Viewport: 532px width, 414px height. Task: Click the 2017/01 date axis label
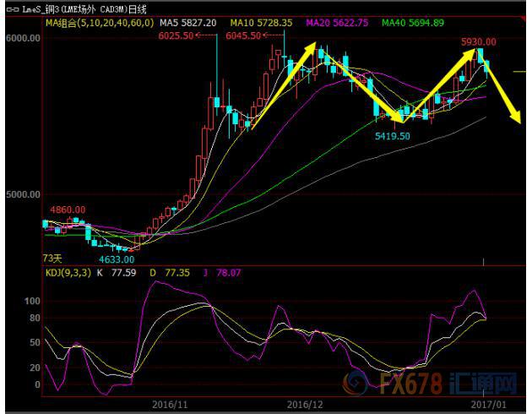click(489, 405)
